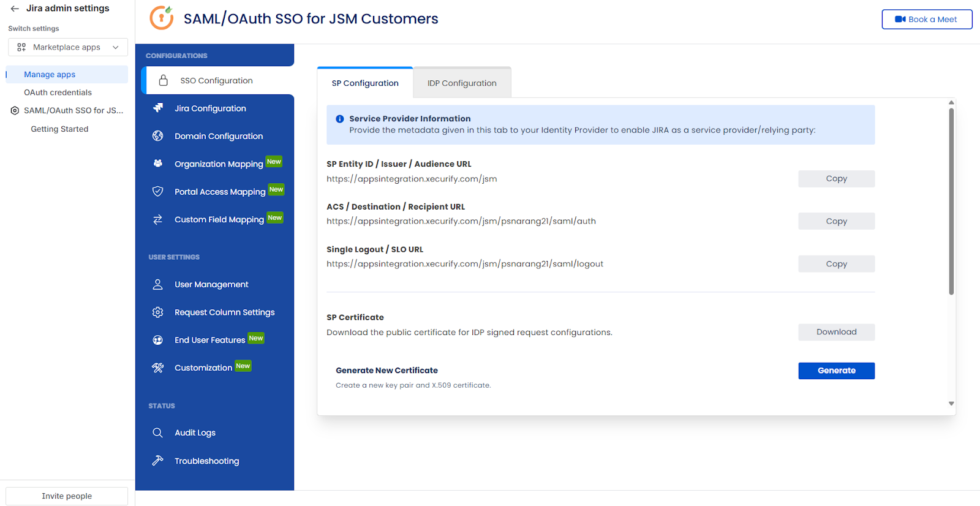Open Getting Started link
This screenshot has width=980, height=506.
coord(59,129)
